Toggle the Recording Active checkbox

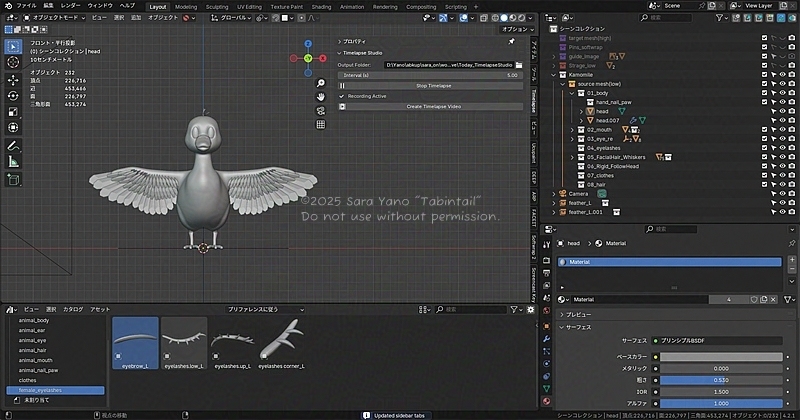tap(341, 96)
